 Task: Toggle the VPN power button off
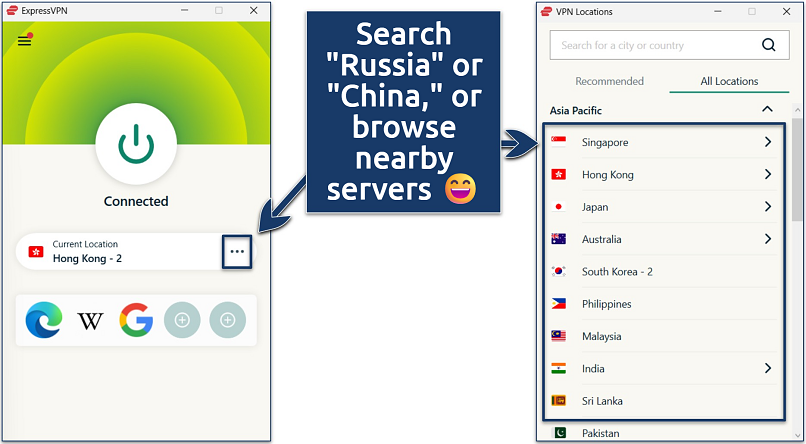pos(136,145)
